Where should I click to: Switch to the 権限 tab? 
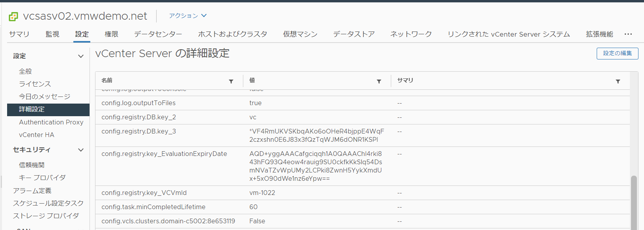tap(112, 34)
